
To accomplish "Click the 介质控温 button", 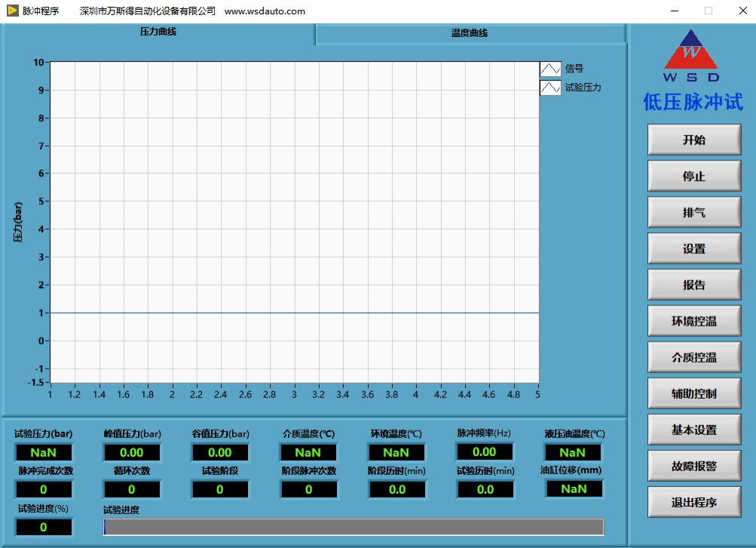I will coord(693,357).
